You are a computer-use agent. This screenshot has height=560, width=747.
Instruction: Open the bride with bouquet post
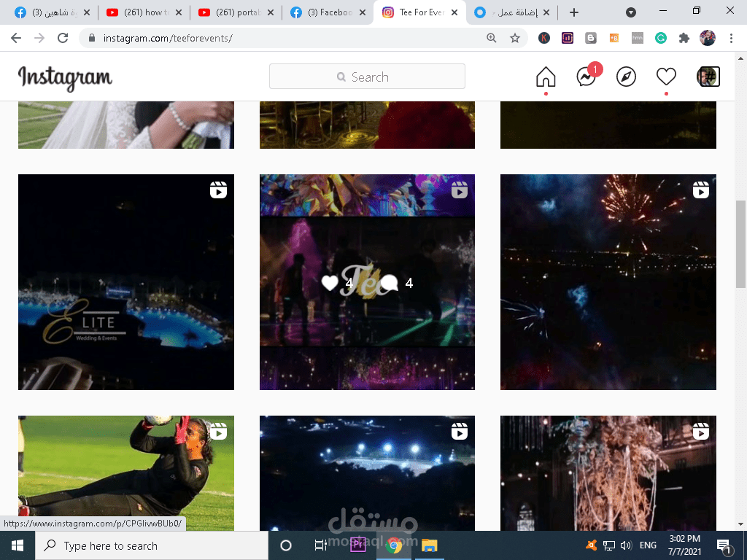click(x=125, y=125)
